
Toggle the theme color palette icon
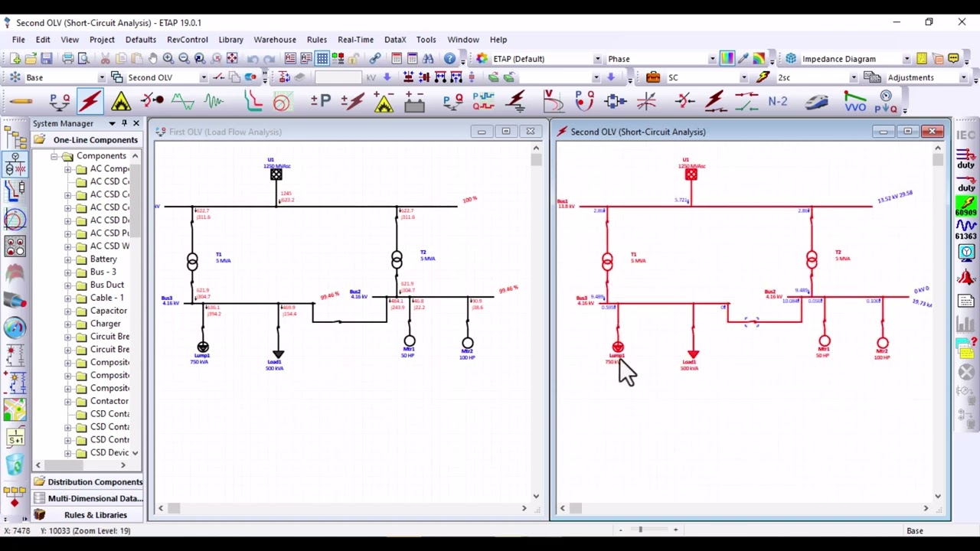727,59
